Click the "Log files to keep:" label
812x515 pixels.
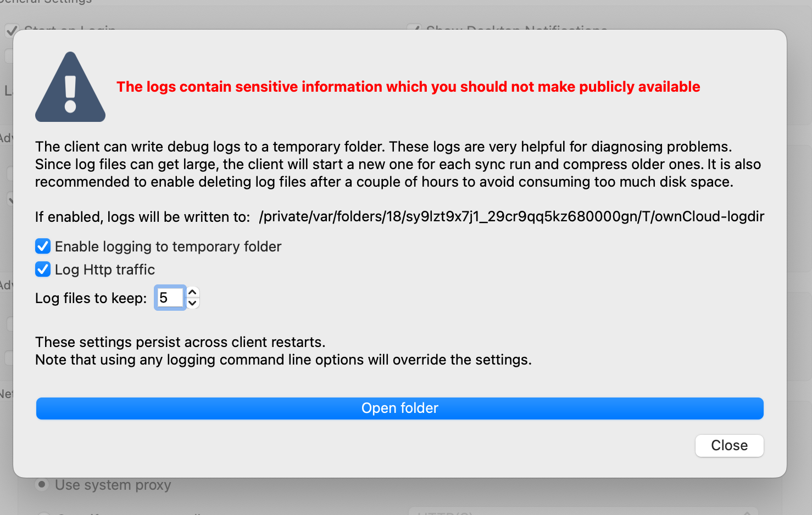91,298
